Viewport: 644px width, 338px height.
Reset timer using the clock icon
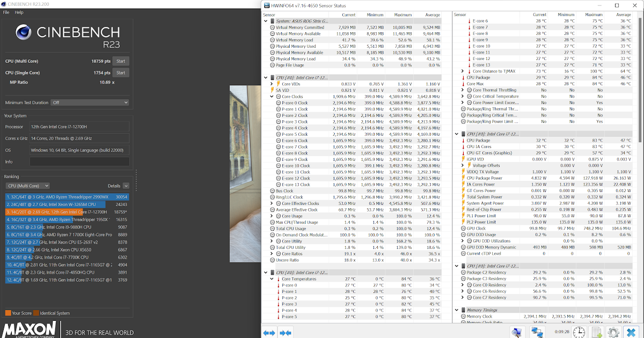[x=579, y=332]
